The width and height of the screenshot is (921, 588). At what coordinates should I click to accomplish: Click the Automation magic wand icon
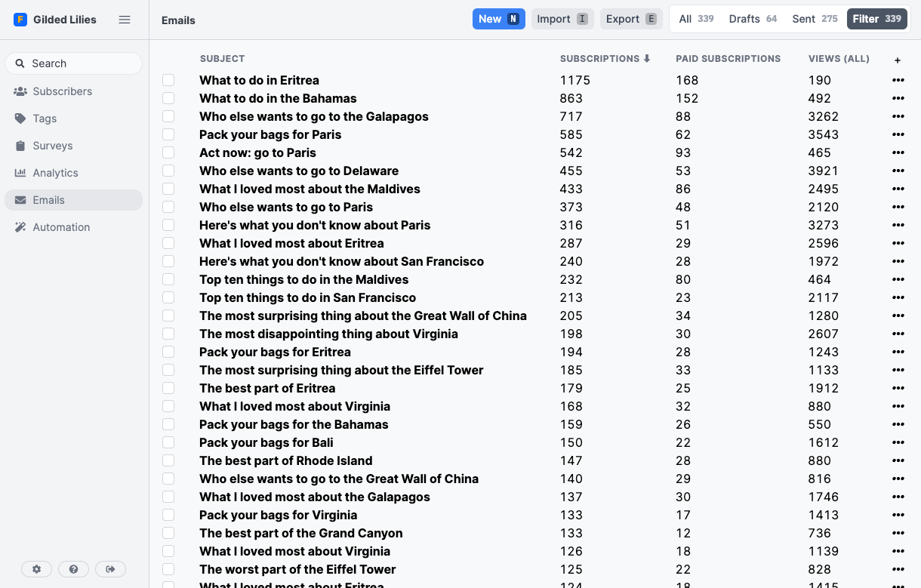[20, 227]
